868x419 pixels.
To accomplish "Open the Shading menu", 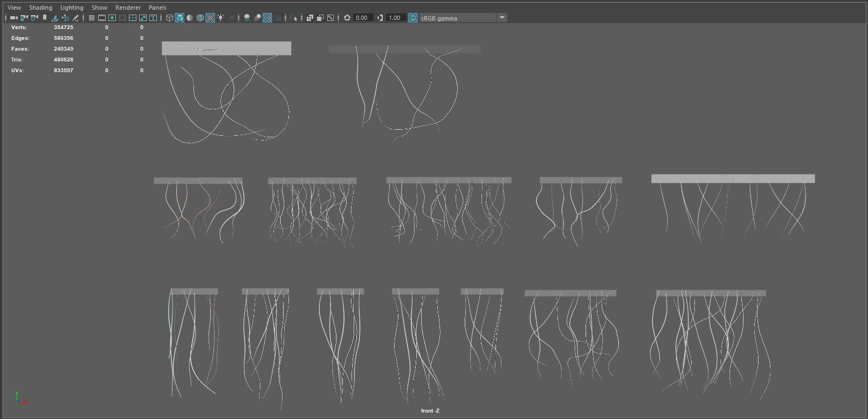I will 40,8.
